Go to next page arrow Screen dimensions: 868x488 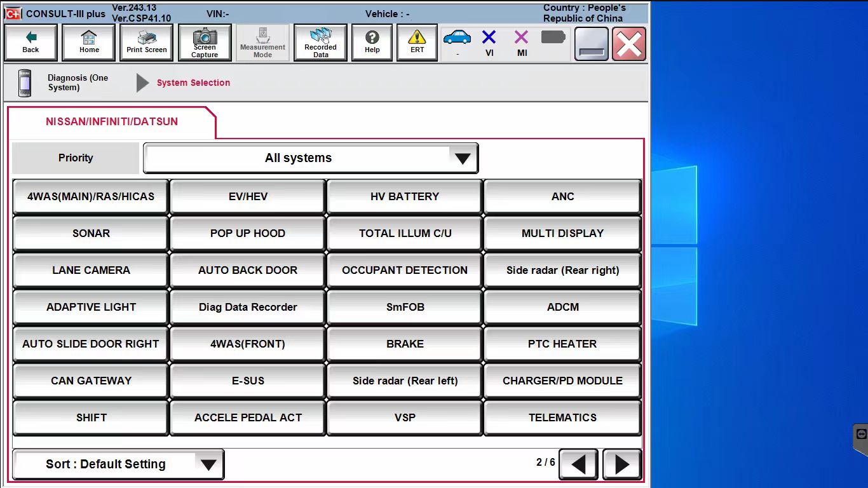(622, 464)
